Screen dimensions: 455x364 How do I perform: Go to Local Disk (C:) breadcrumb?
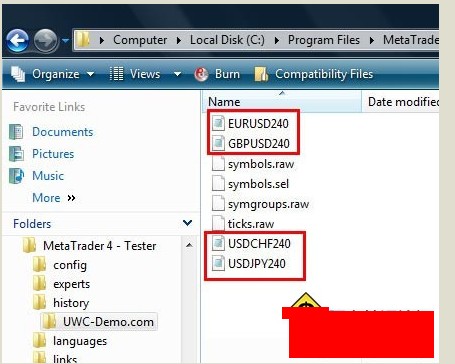coord(227,40)
